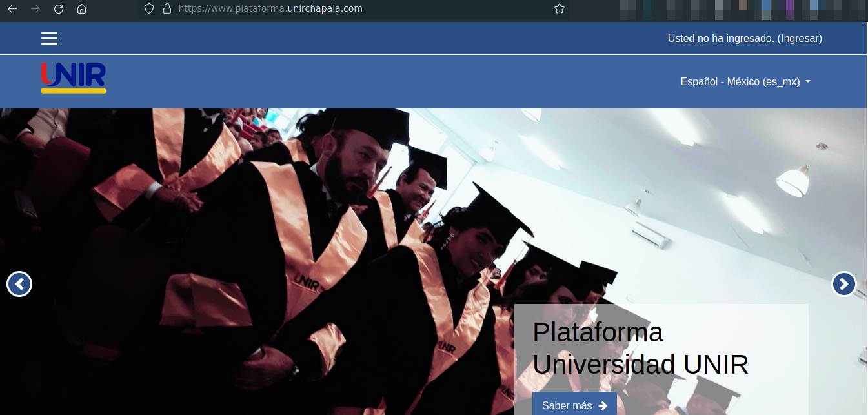The image size is (868, 415).
Task: Click the shield tracking protection icon
Action: coord(149,8)
